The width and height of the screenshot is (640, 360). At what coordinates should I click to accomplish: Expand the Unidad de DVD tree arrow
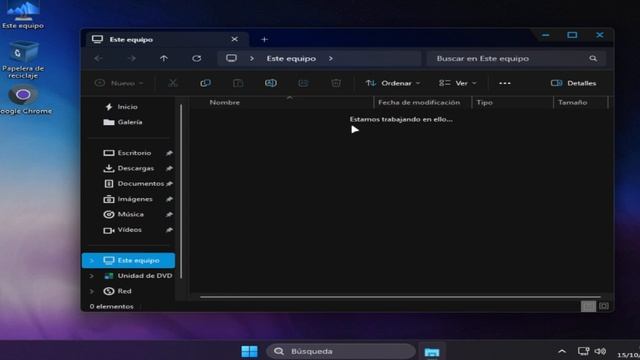pos(92,276)
